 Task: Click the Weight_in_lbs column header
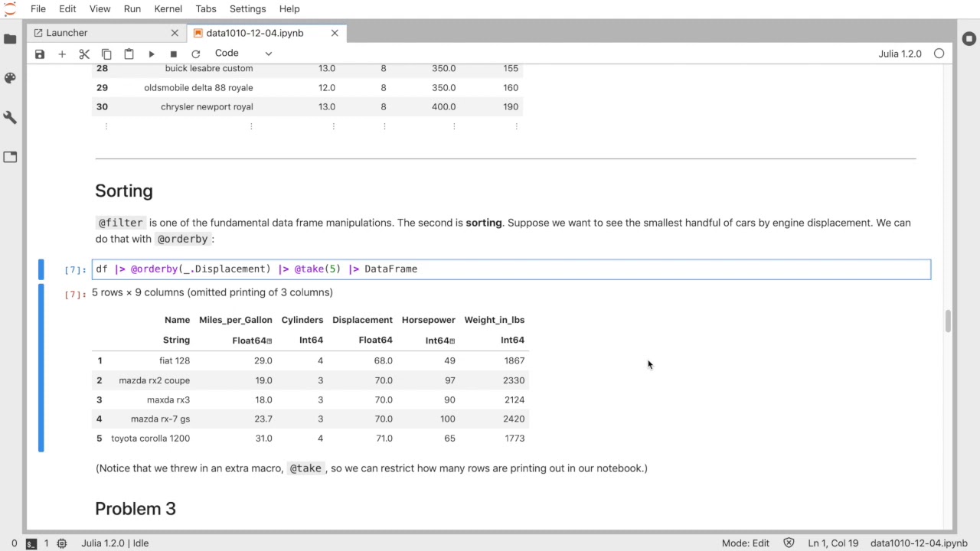pos(495,320)
